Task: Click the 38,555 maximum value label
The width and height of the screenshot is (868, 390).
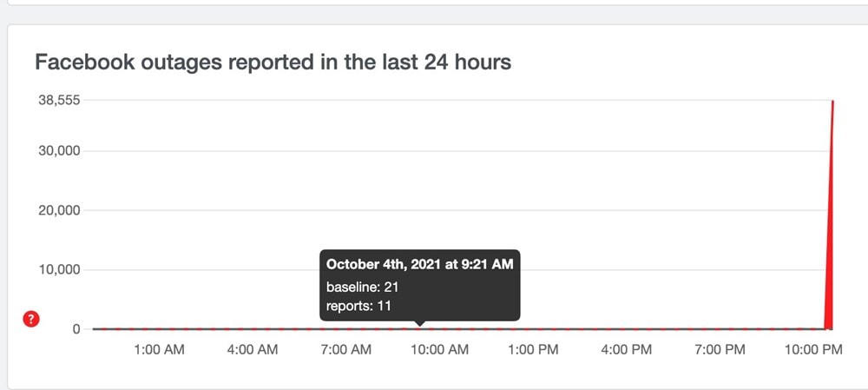Action: (x=57, y=100)
